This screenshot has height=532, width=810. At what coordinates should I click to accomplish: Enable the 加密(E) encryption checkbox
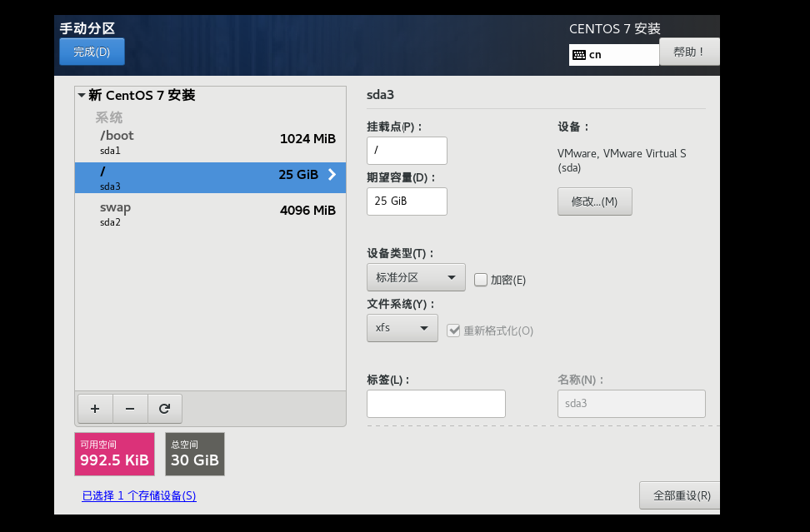pyautogui.click(x=481, y=280)
